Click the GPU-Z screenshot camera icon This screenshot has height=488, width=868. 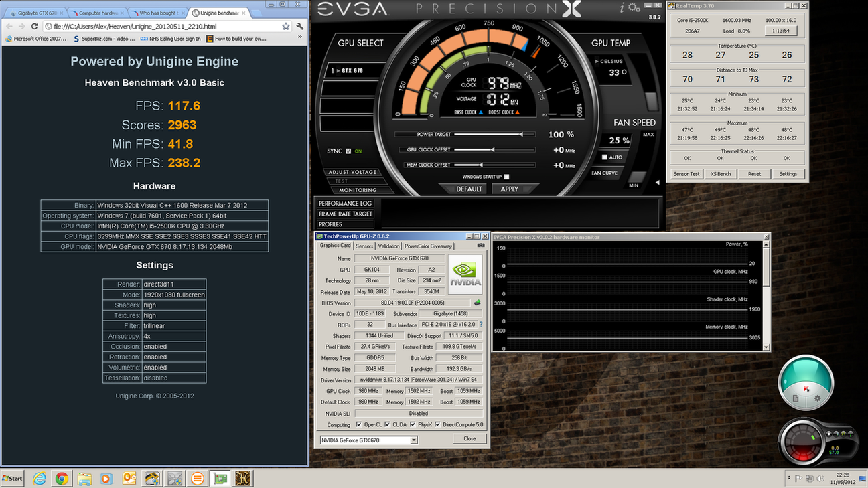click(480, 246)
